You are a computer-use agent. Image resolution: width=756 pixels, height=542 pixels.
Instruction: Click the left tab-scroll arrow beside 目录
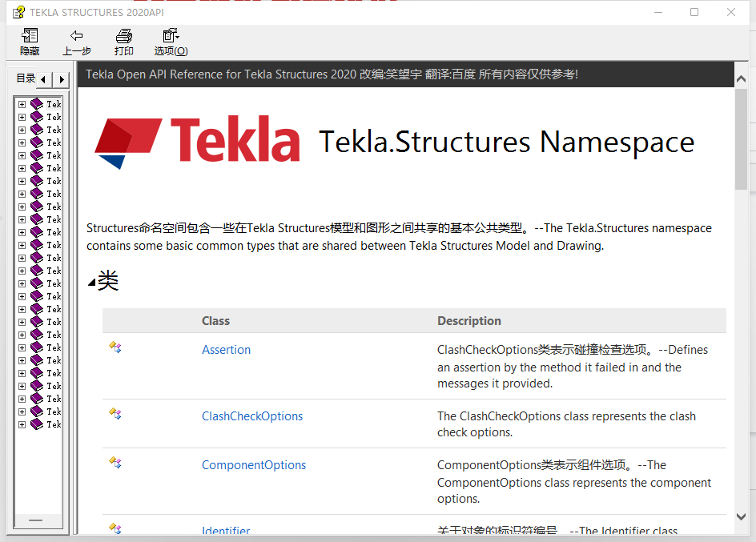pyautogui.click(x=43, y=79)
